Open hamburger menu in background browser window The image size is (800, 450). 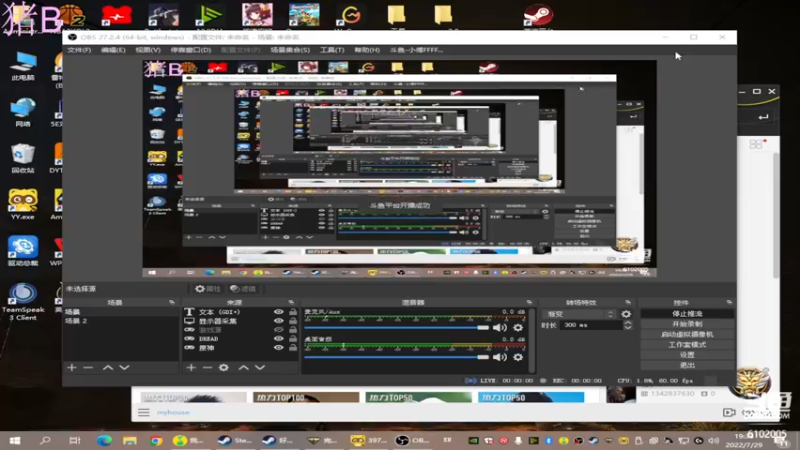(144, 412)
